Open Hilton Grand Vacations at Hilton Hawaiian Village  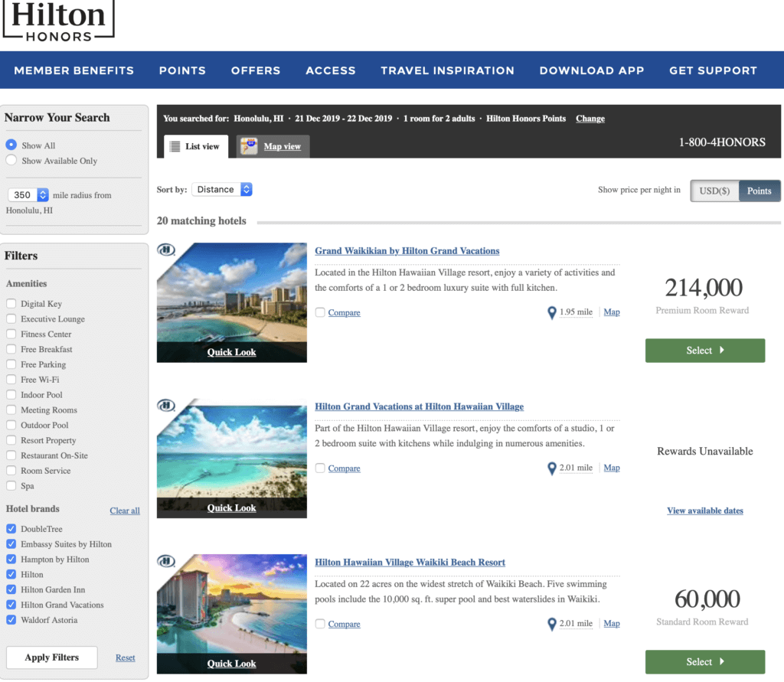[419, 406]
